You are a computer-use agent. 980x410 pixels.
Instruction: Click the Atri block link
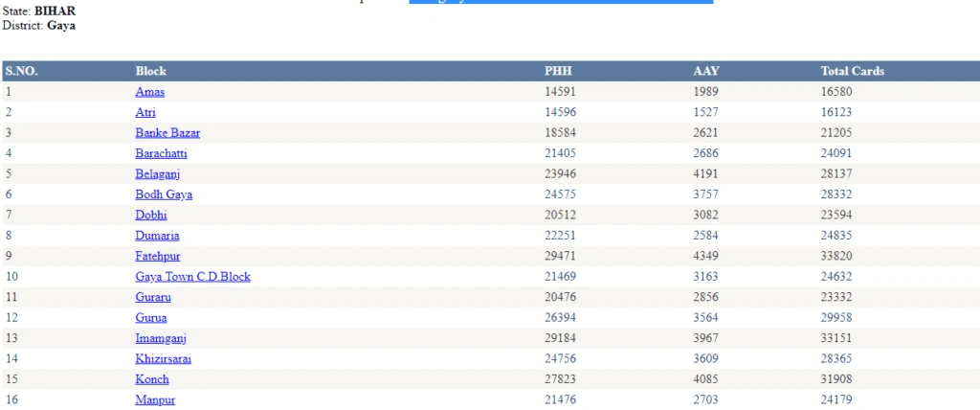coord(145,113)
